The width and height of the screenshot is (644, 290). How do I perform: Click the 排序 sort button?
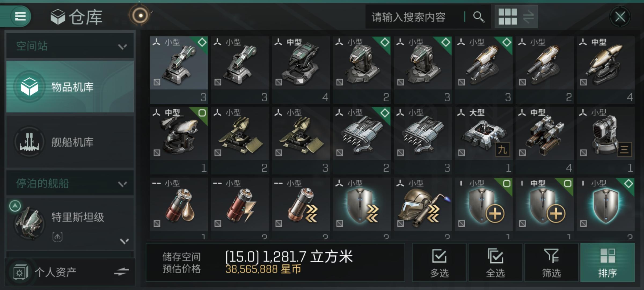(x=608, y=262)
